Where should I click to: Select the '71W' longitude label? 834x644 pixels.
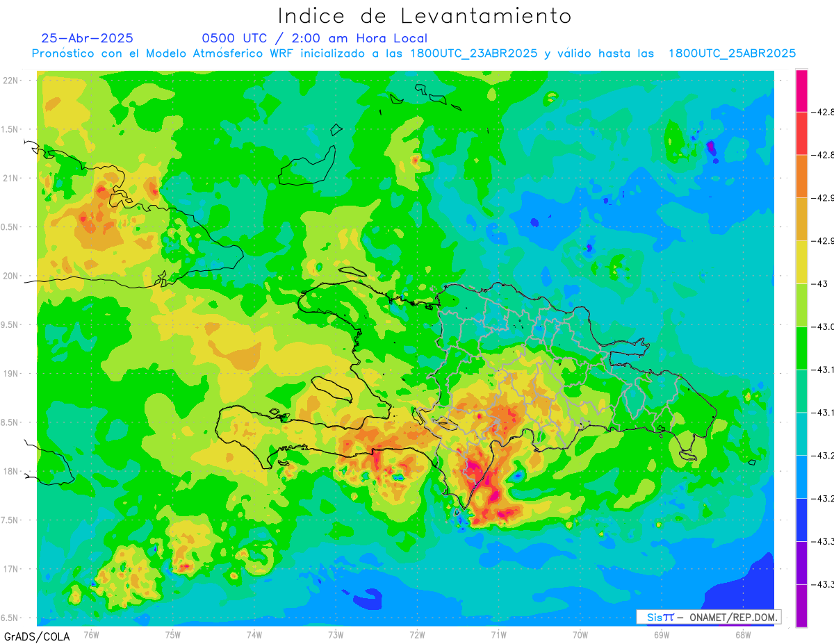pos(498,634)
